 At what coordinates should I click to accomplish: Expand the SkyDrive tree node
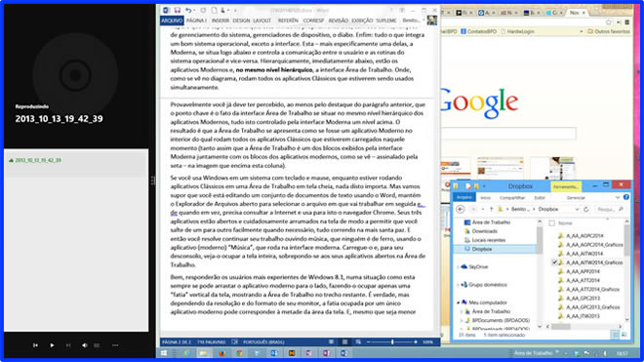459,267
